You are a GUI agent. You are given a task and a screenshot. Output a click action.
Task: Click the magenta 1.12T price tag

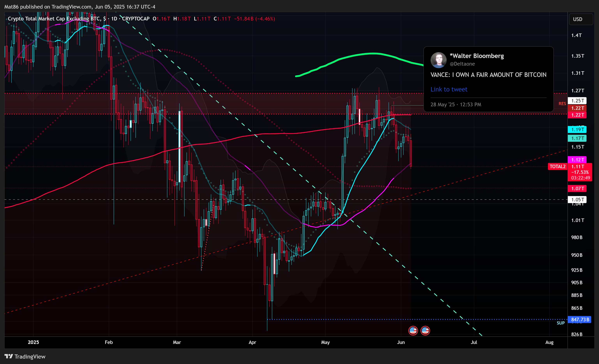577,160
